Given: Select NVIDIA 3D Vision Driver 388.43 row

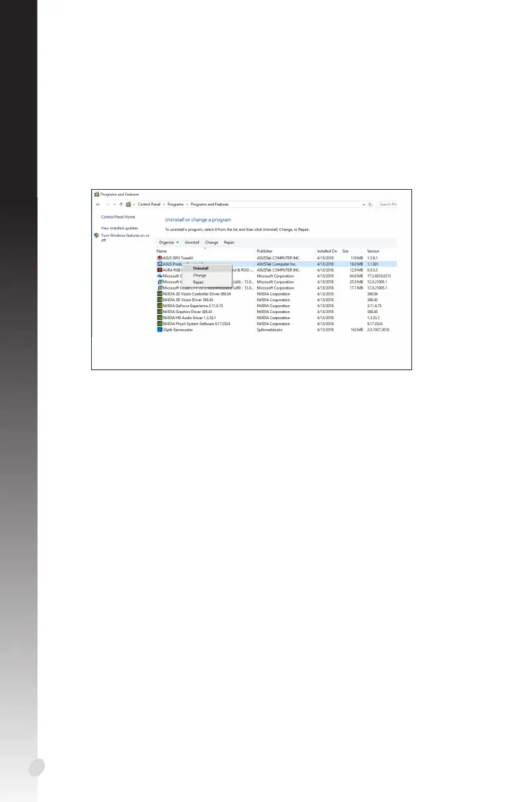Looking at the screenshot, I should (277, 300).
